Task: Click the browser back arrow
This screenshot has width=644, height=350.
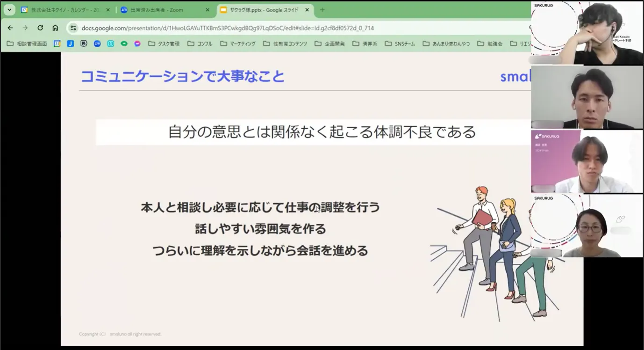Action: point(10,28)
